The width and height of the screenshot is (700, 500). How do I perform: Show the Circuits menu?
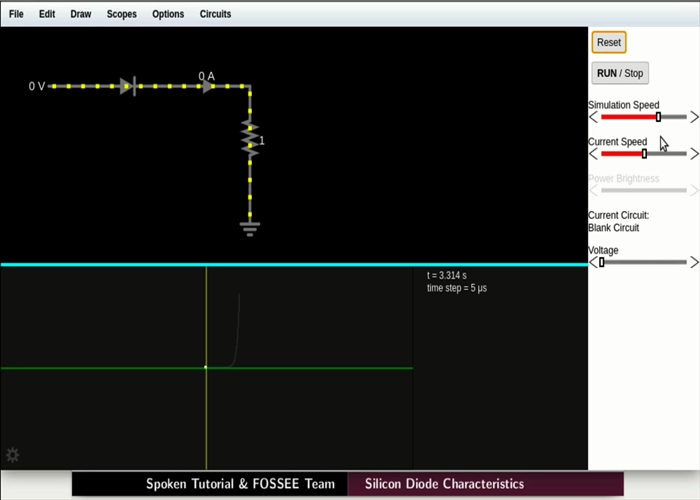(x=215, y=14)
